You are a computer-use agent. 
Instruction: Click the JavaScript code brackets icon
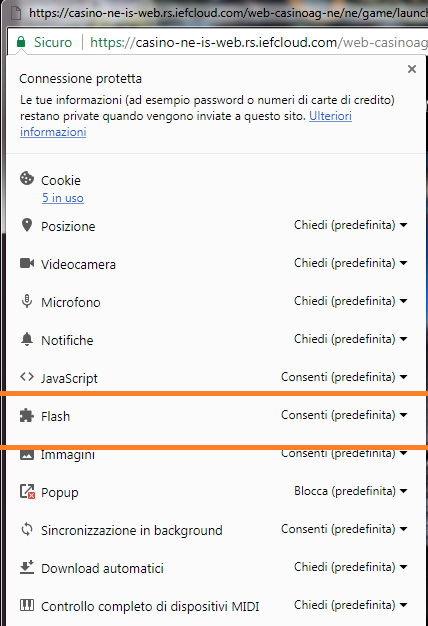27,376
